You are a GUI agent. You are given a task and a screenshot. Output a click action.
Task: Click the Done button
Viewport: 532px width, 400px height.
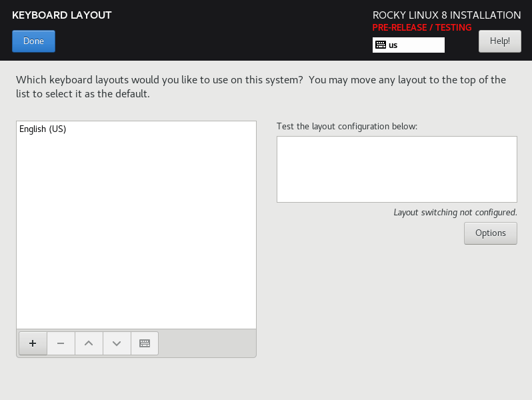click(33, 41)
